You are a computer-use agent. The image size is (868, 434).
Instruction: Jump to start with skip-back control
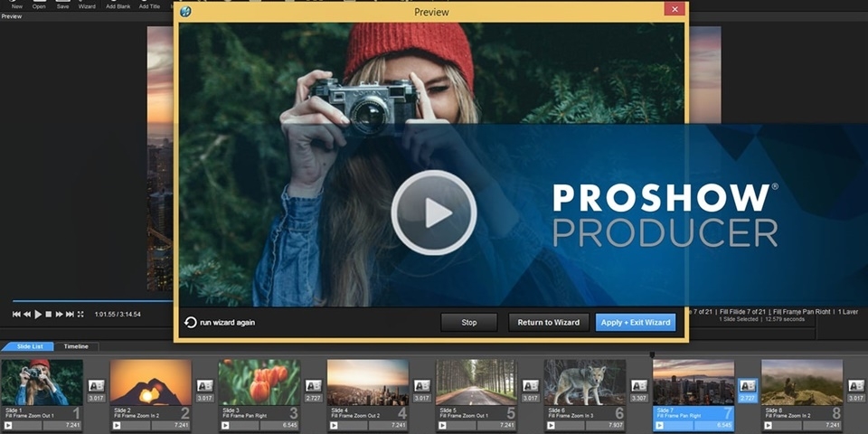click(16, 314)
